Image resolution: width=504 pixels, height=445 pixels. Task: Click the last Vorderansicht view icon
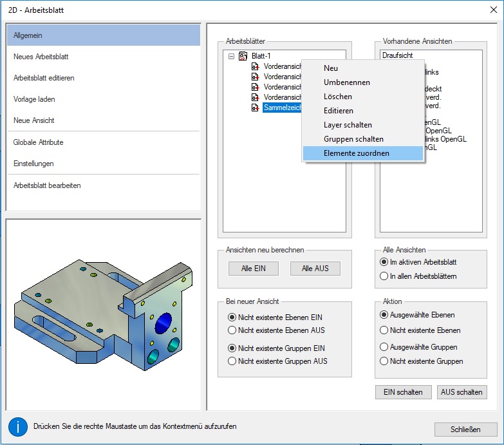(256, 97)
